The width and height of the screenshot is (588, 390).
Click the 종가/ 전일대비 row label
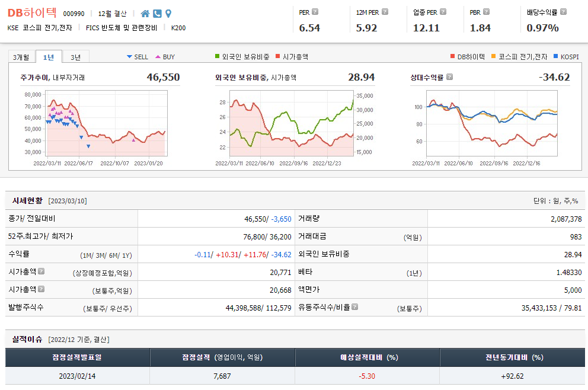32,218
